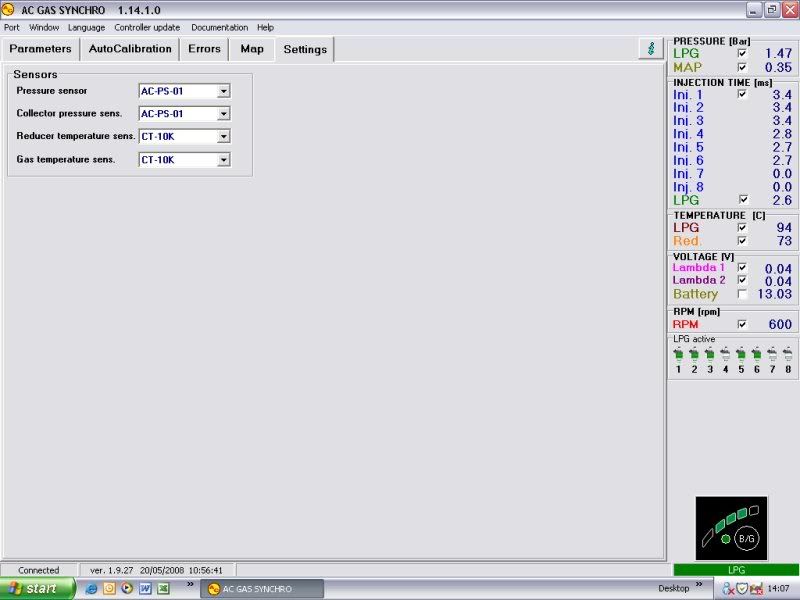Screen dimensions: 800x600
Task: Switch to the Map tab
Action: [x=252, y=49]
